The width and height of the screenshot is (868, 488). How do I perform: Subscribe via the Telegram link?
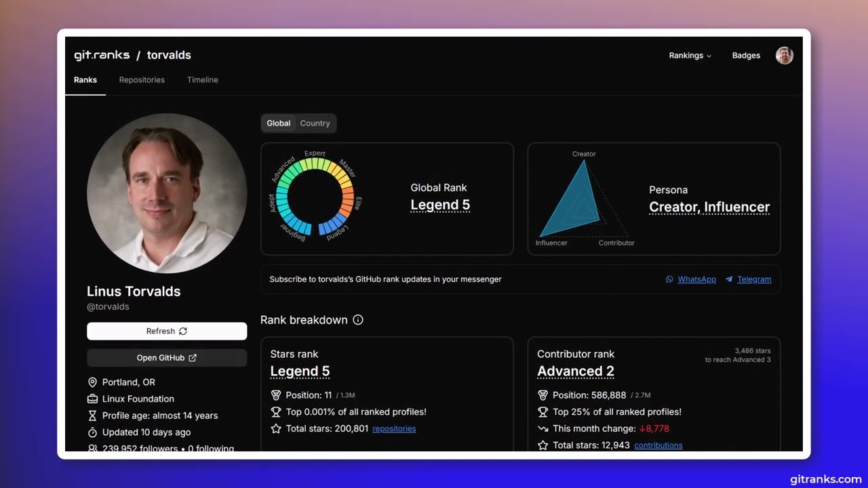[x=754, y=279]
